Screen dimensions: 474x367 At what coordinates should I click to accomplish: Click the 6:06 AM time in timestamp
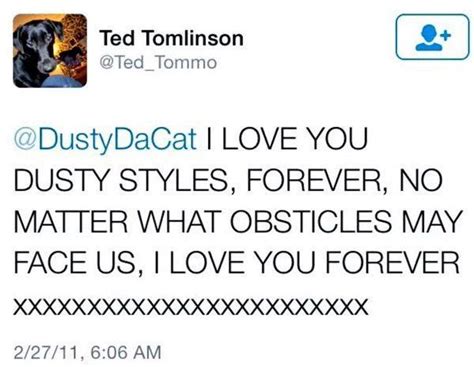coord(126,352)
